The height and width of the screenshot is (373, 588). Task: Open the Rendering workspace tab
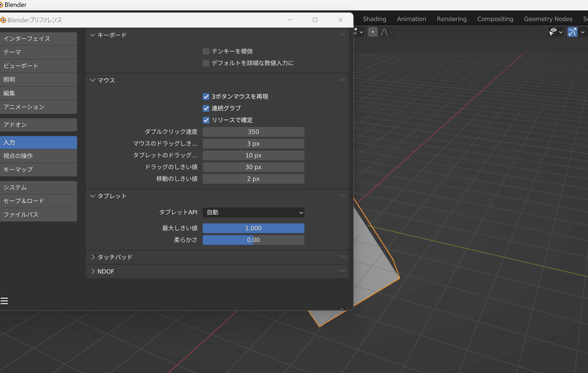[452, 19]
